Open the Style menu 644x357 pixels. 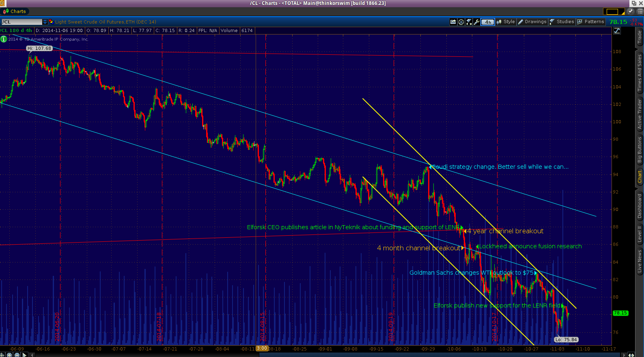point(506,22)
